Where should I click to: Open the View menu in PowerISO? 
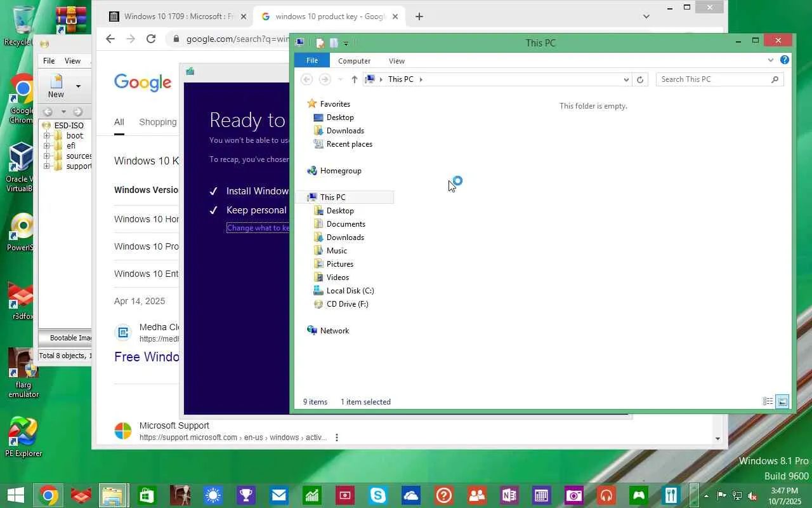pos(73,61)
